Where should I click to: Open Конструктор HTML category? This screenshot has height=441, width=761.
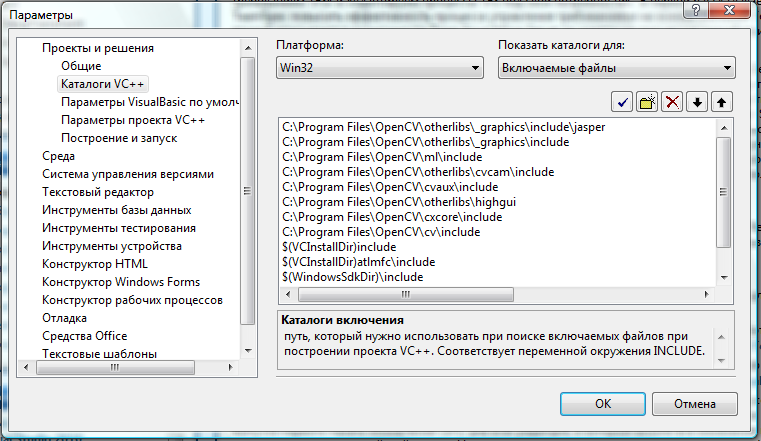pos(95,264)
